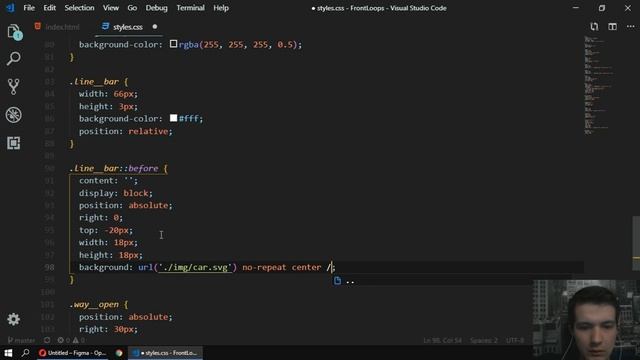Click the './img/car.svg' url text
The height and width of the screenshot is (360, 640).
[196, 267]
